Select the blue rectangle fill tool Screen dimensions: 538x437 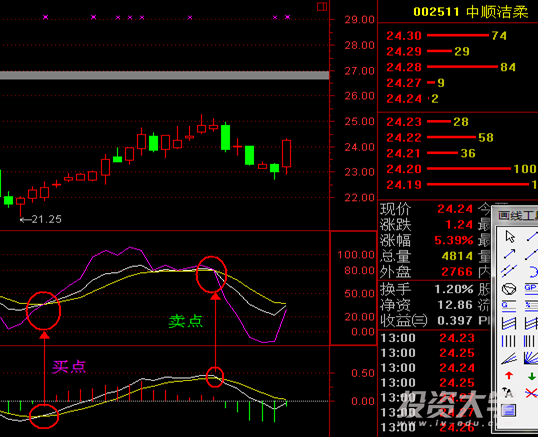click(x=509, y=410)
